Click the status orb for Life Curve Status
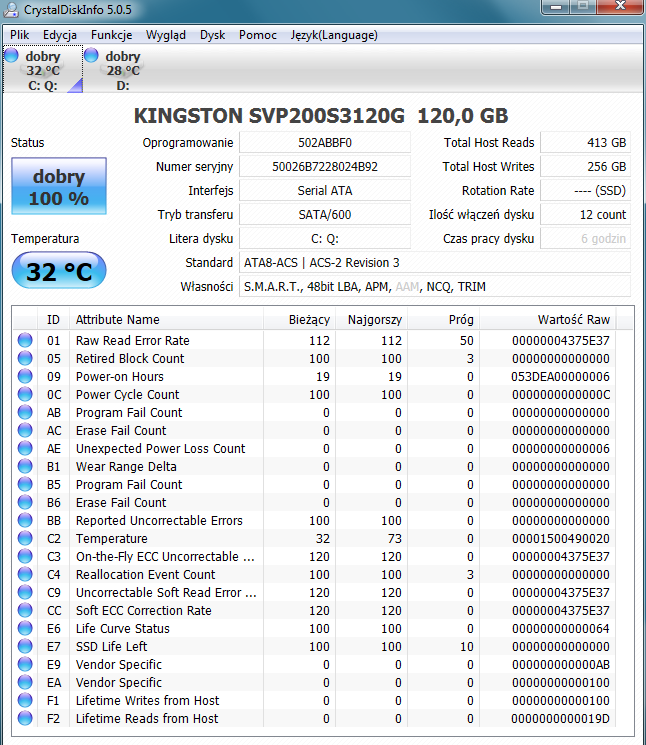 coord(25,629)
